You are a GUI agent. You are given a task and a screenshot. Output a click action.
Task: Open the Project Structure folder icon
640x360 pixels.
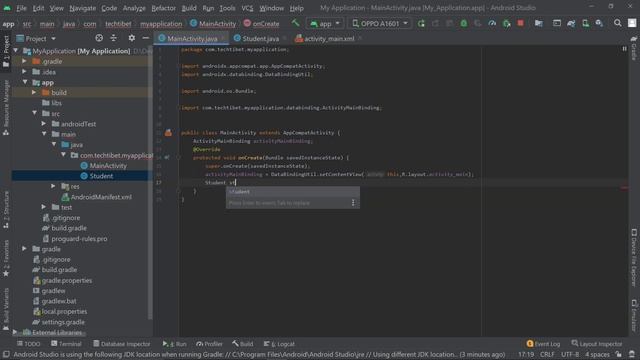pyautogui.click(x=539, y=24)
